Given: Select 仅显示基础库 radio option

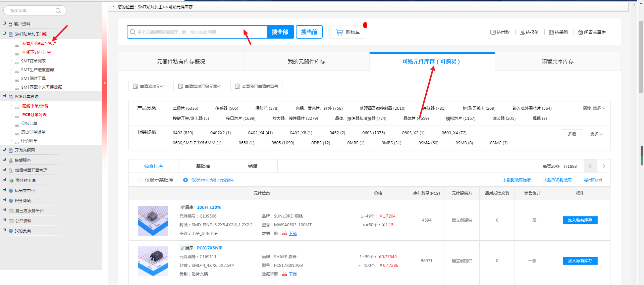Looking at the screenshot, I should click(139, 180).
